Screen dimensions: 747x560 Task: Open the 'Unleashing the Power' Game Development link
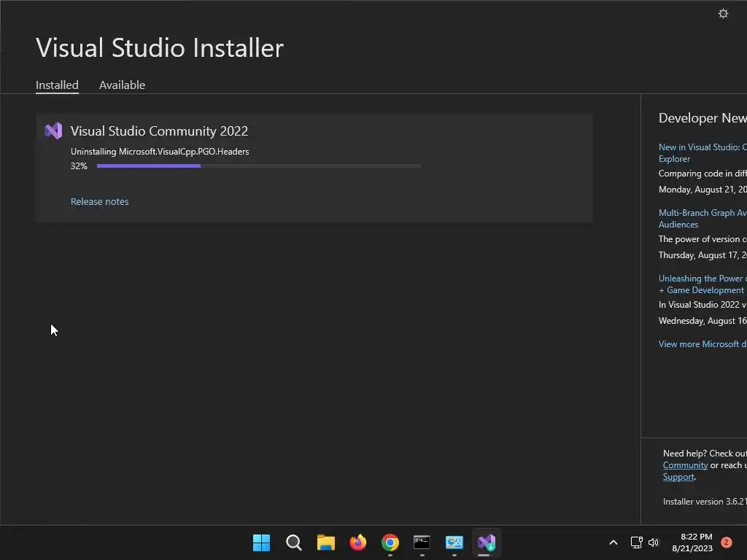[703, 284]
